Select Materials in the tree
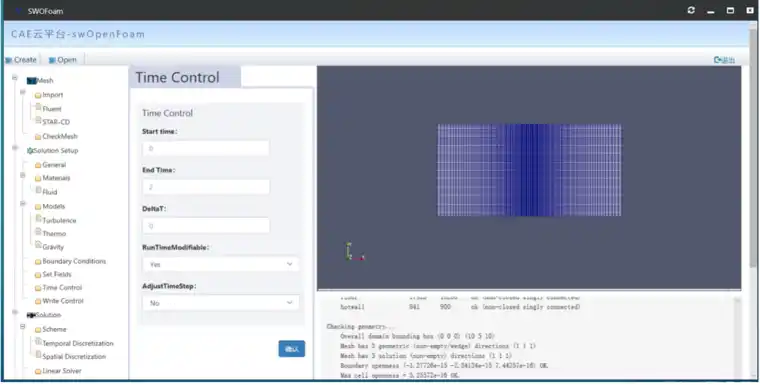This screenshot has height=385, width=760. click(56, 178)
